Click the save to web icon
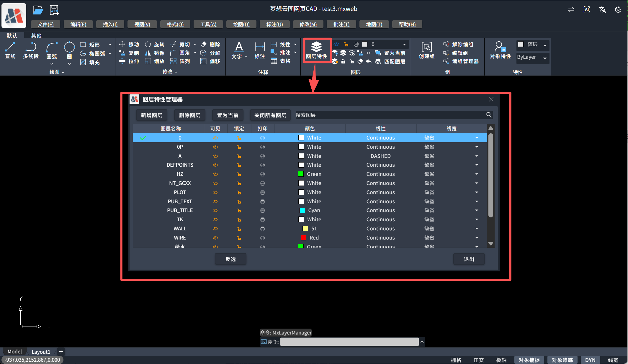 [x=54, y=10]
